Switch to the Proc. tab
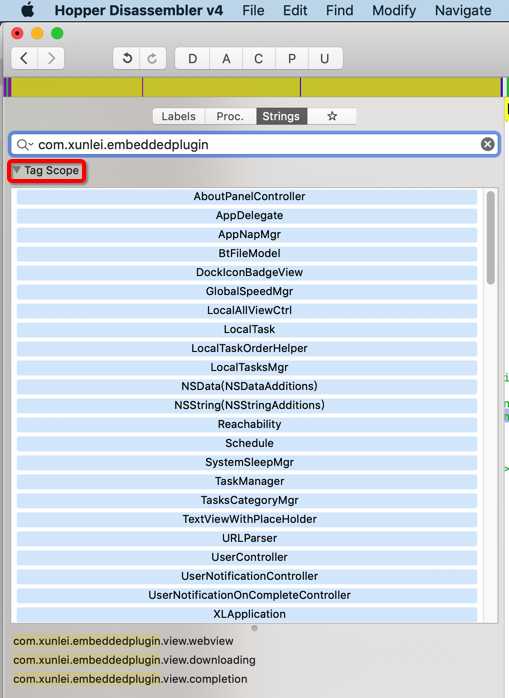This screenshot has width=509, height=698. [230, 116]
